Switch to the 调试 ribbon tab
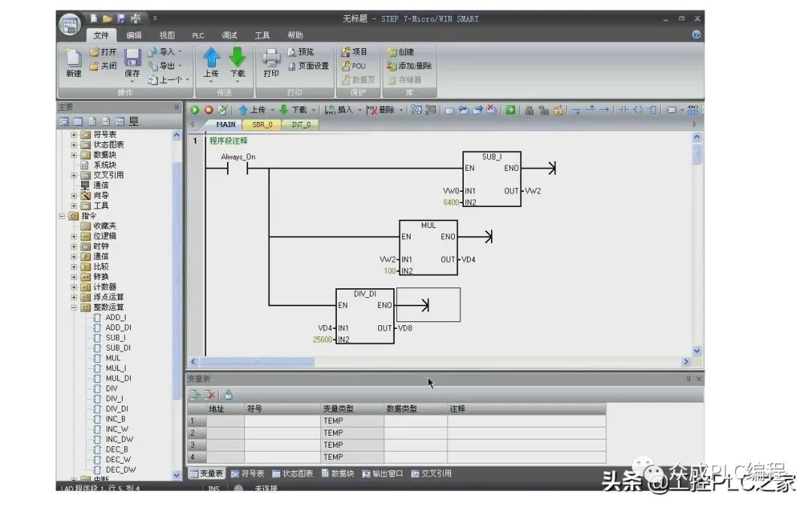Image resolution: width=812 pixels, height=508 pixels. [229, 35]
